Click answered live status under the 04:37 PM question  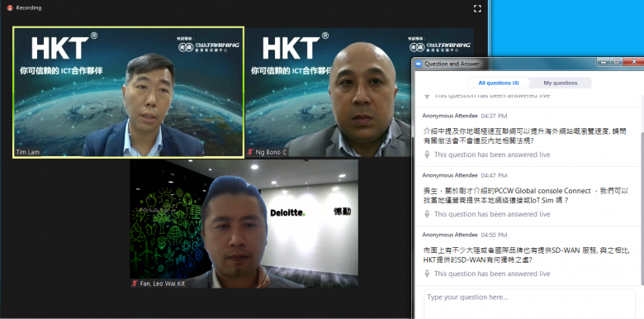[x=492, y=155]
